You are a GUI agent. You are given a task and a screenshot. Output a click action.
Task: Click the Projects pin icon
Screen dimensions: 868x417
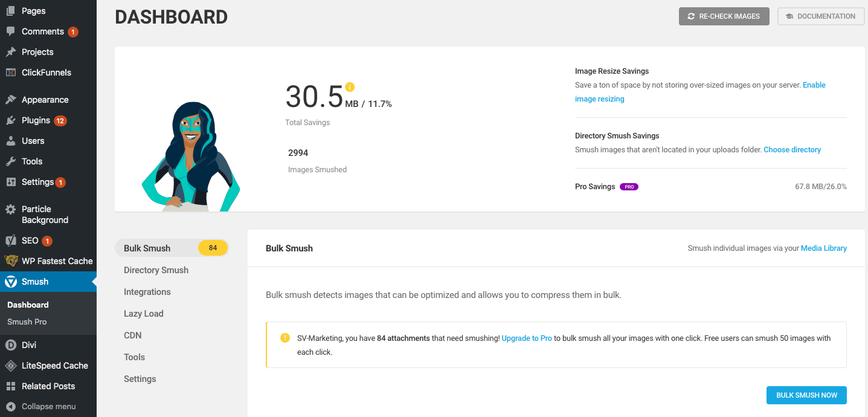pyautogui.click(x=11, y=52)
